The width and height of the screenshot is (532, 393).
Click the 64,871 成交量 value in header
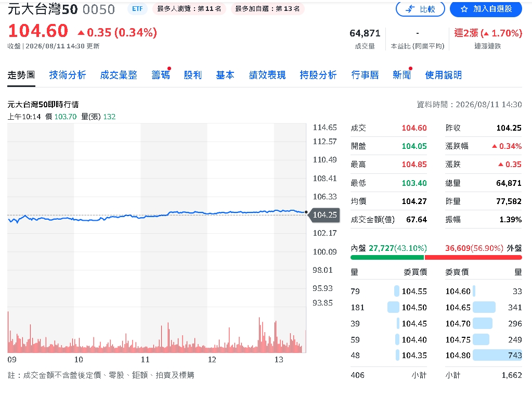(x=365, y=33)
